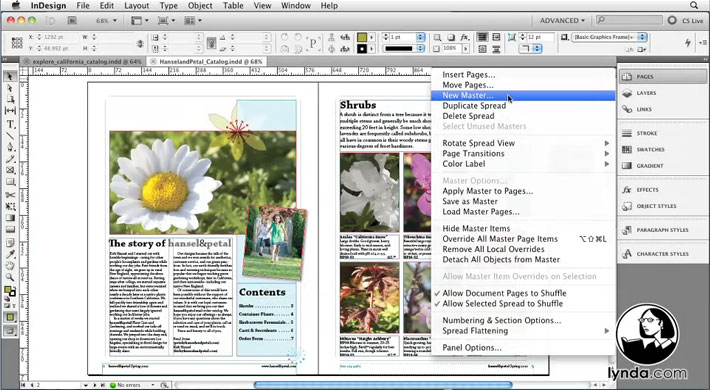Viewport: 710px width, 390px height.
Task: Click Panel Options menu entry
Action: (x=523, y=348)
